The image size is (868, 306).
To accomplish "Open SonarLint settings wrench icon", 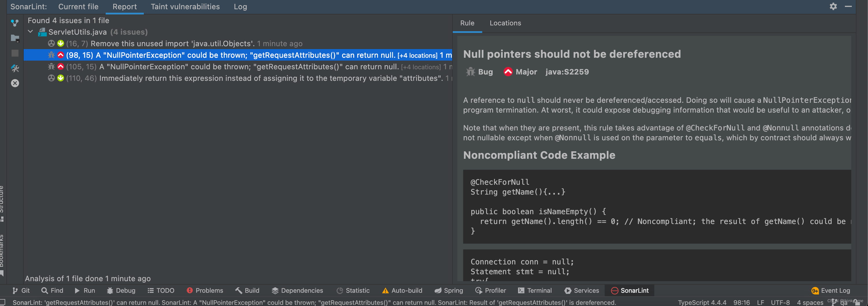I will pos(15,68).
